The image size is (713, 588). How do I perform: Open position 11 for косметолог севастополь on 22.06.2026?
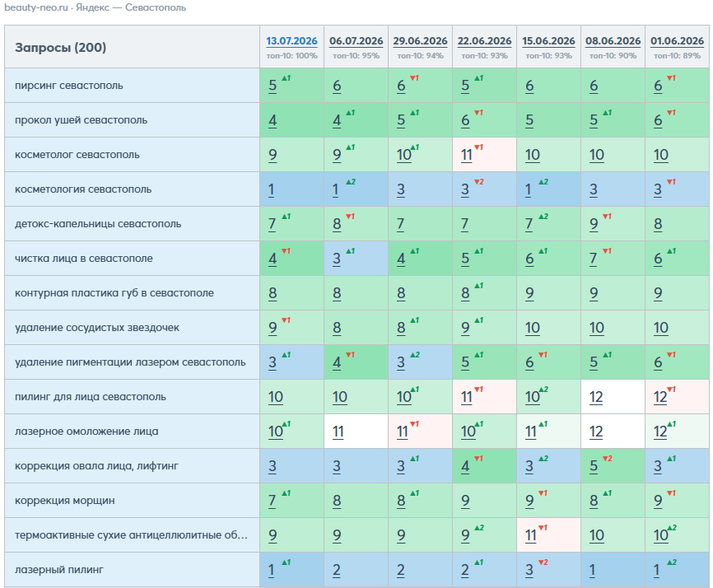coord(467,155)
